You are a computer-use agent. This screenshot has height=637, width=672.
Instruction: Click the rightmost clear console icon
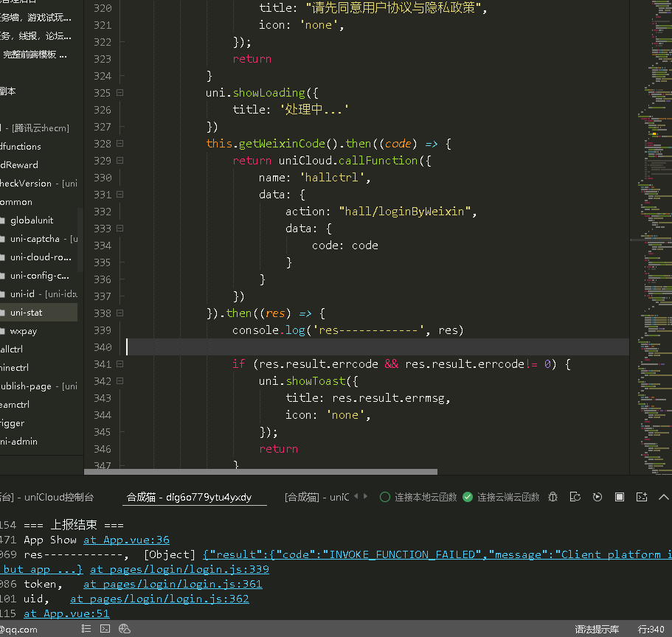[642, 497]
